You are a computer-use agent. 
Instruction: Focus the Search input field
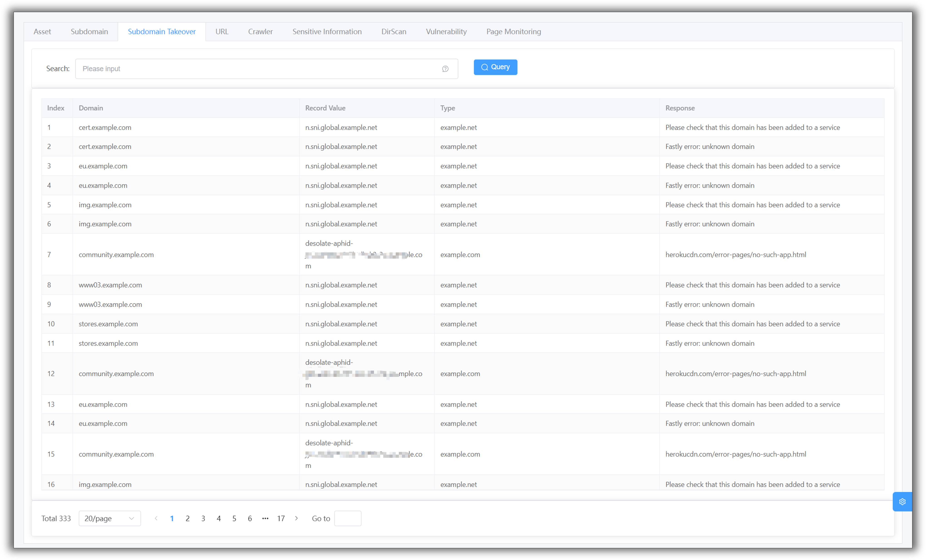[259, 69]
